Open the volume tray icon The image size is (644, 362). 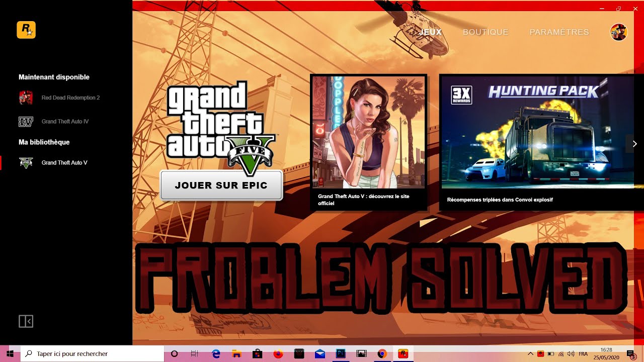point(571,353)
